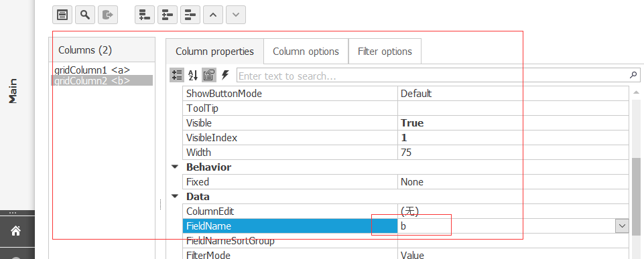Open the FieldName value dropdown arrow
This screenshot has height=259, width=644.
[622, 226]
